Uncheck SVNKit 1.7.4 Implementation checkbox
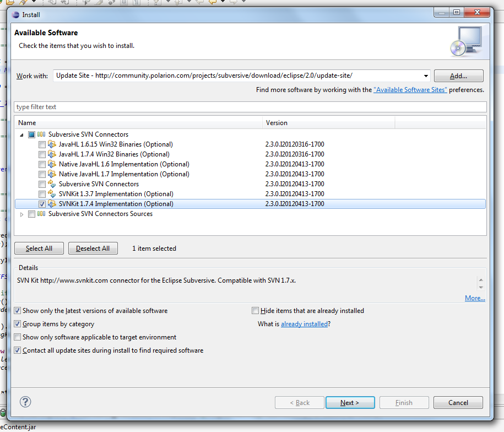 pyautogui.click(x=42, y=204)
